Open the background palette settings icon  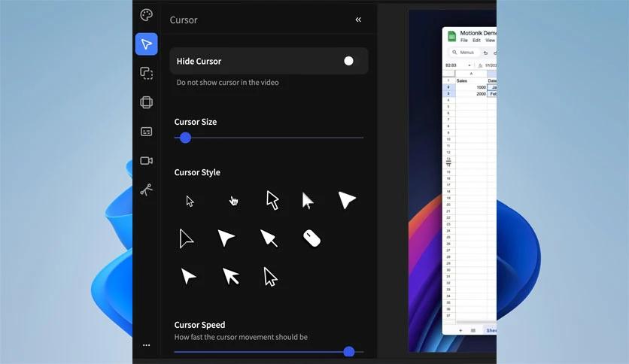147,15
